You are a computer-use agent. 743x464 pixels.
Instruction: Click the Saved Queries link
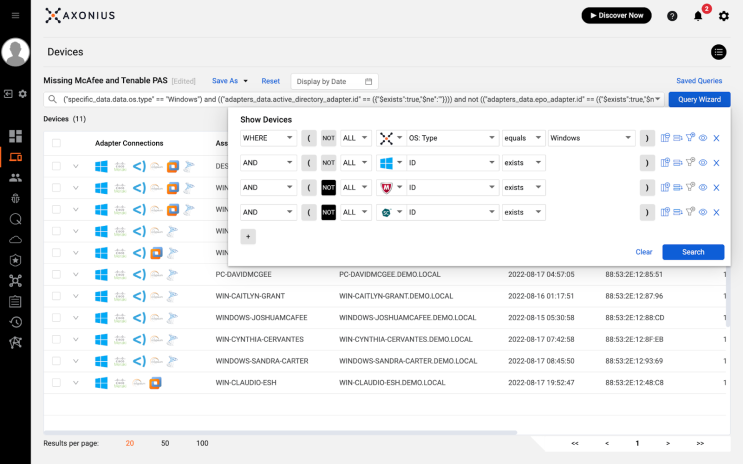pos(699,81)
